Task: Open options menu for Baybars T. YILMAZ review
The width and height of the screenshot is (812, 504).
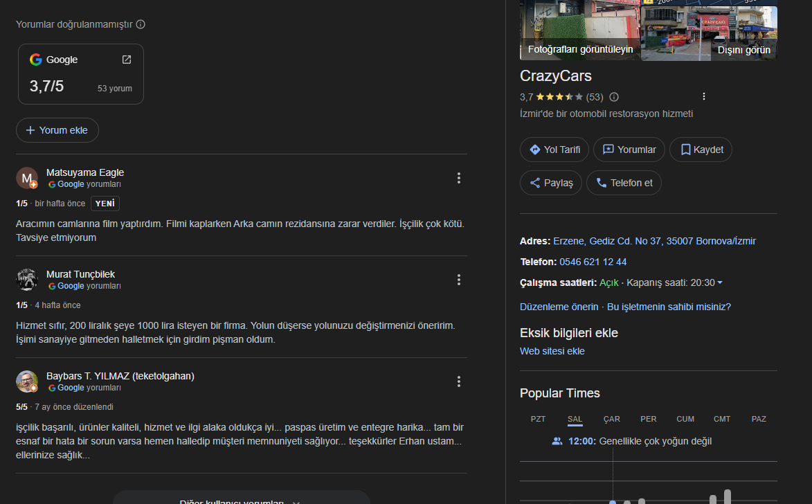Action: pyautogui.click(x=459, y=381)
